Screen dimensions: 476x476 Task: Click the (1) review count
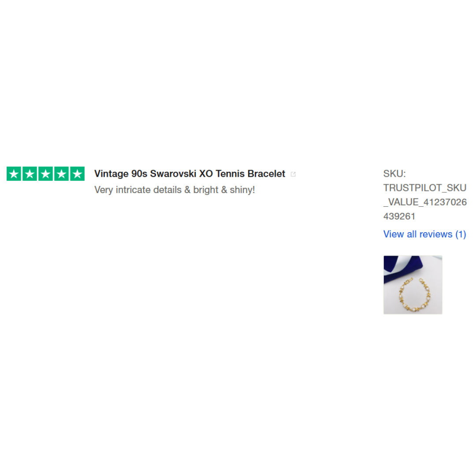coord(461,234)
